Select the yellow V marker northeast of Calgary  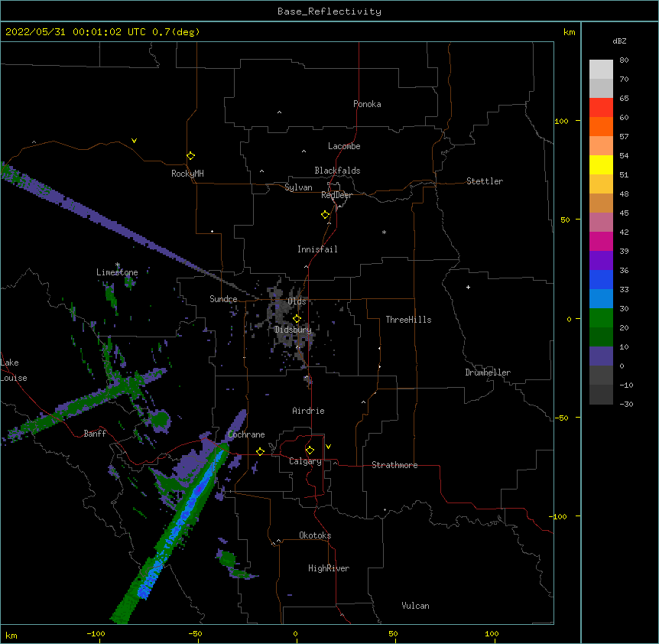point(328,447)
